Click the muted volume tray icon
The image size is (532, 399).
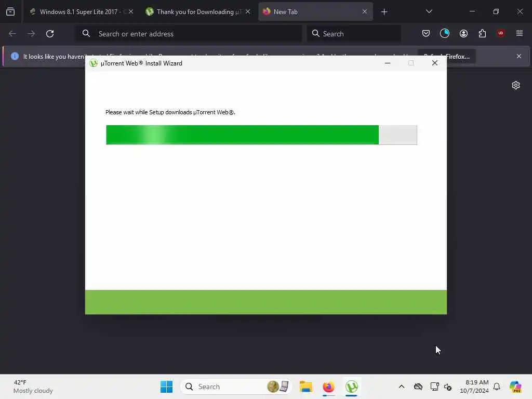(447, 387)
